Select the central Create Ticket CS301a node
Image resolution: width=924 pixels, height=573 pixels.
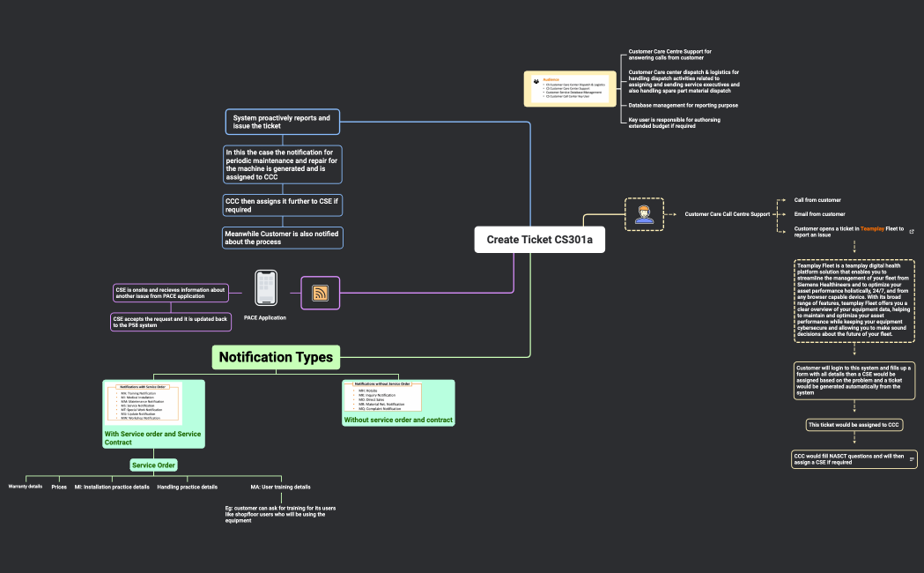540,240
